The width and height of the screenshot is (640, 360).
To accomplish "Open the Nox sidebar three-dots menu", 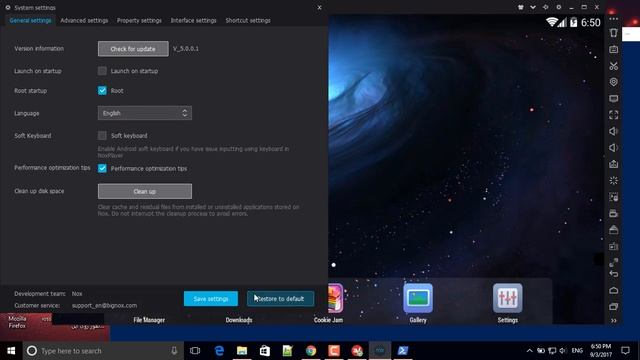I will click(613, 19).
